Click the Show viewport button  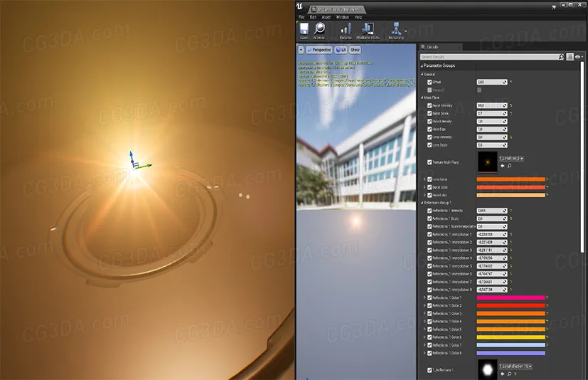point(355,50)
